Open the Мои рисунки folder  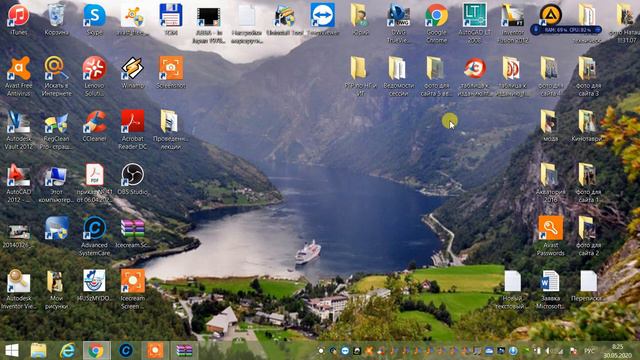tap(56, 289)
